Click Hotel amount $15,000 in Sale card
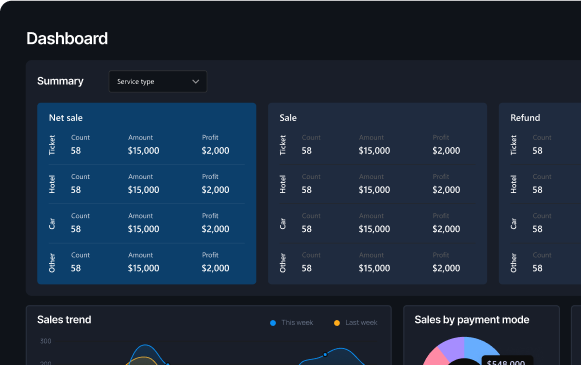The image size is (581, 365). tap(374, 190)
